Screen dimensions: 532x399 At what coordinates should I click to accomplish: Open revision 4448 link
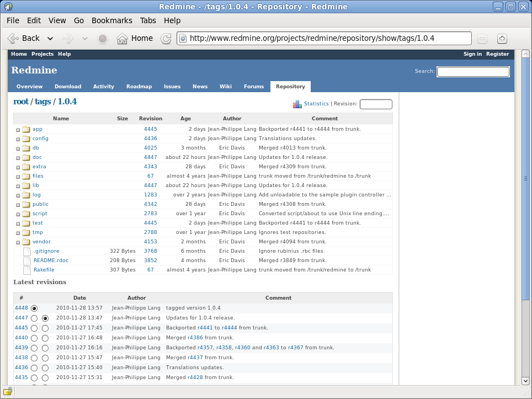tap(22, 308)
